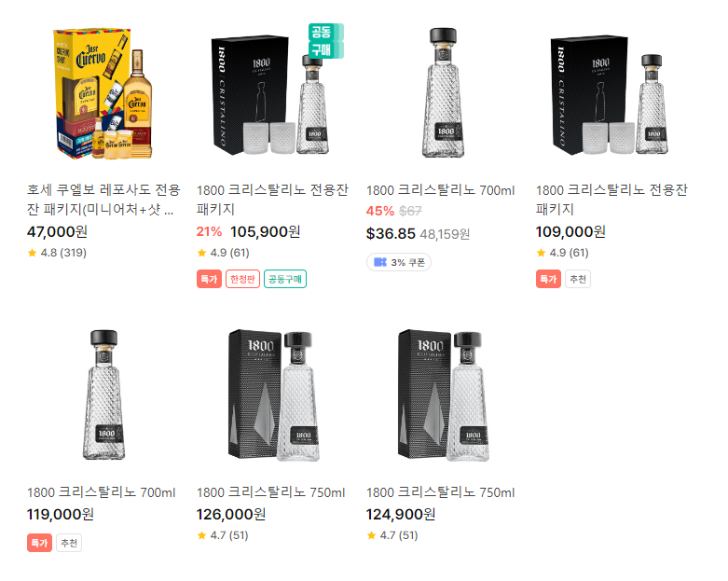Image resolution: width=728 pixels, height=581 pixels.
Task: Open the 호세 쿠엘보 레포사도 전용잔 패키지 title
Action: click(103, 200)
